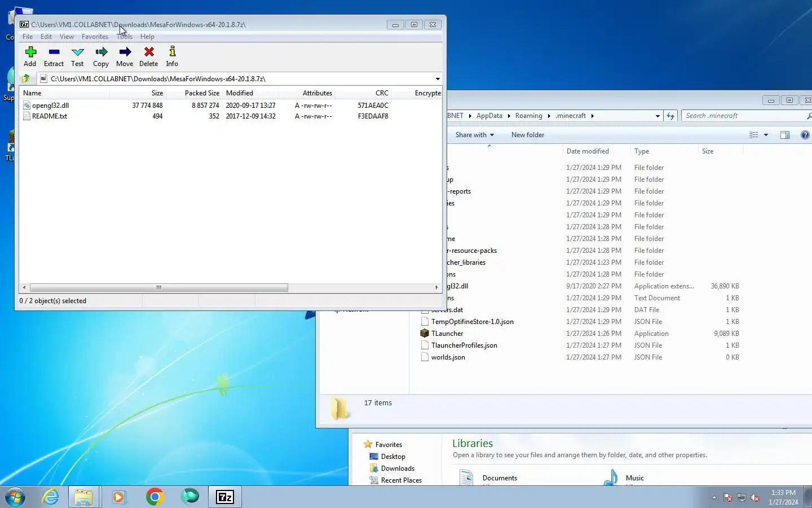Expand the breadcrumb arrow after .minecraft
812x508 pixels.
pos(592,116)
